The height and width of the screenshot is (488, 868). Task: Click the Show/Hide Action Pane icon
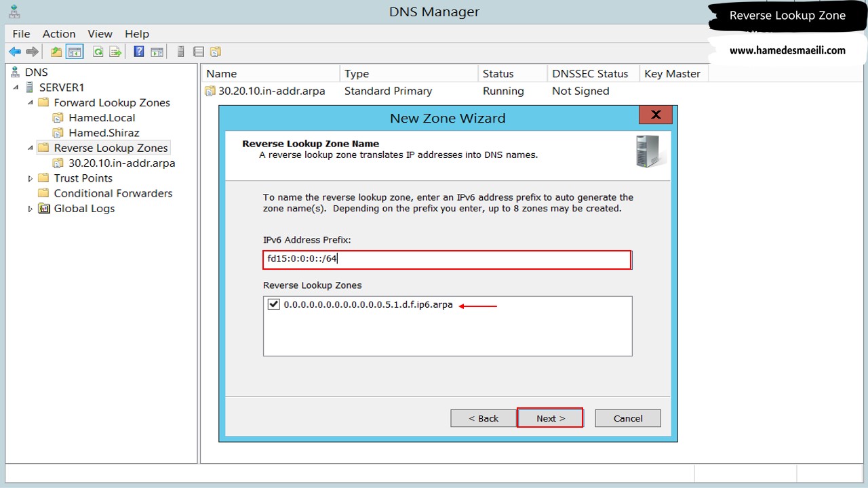(157, 52)
